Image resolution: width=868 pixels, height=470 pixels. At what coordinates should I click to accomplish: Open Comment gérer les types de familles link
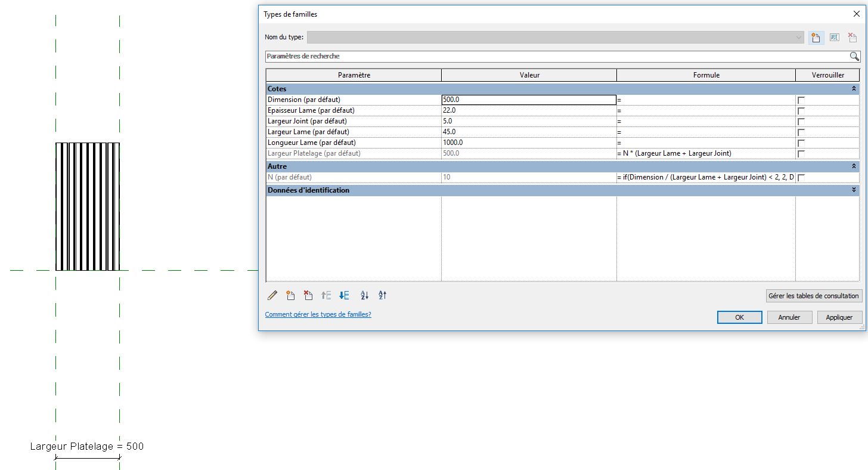pos(318,314)
